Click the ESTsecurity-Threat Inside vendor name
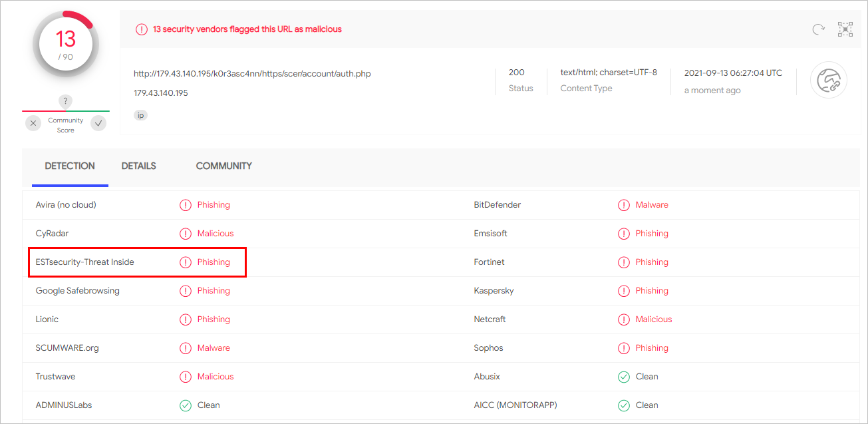868x424 pixels. click(85, 262)
